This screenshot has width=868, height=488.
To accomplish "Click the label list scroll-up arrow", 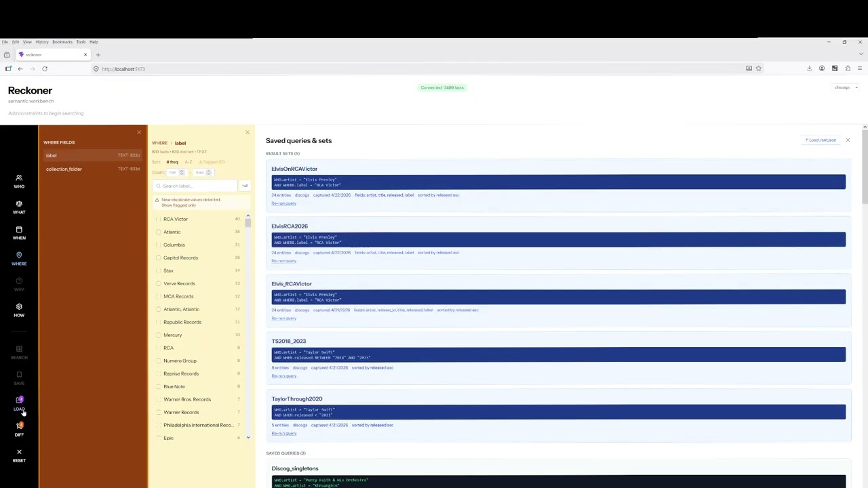I will [x=248, y=216].
